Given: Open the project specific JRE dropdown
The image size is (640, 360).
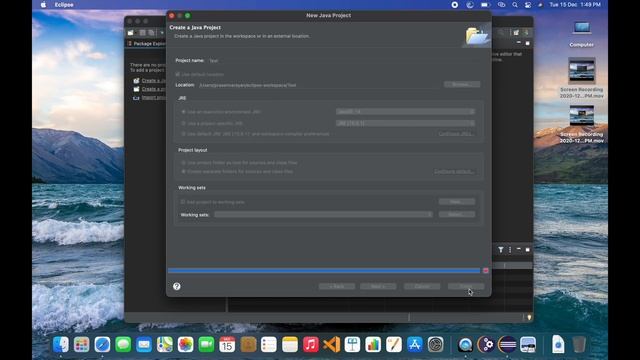Looking at the screenshot, I should [x=405, y=123].
